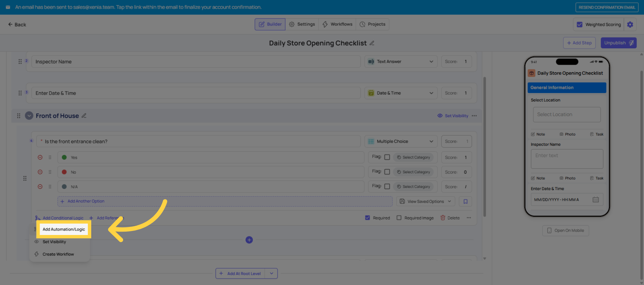Click the builder vertical scrollbar
Viewport: 644px width, 285px height.
pyautogui.click(x=484, y=146)
